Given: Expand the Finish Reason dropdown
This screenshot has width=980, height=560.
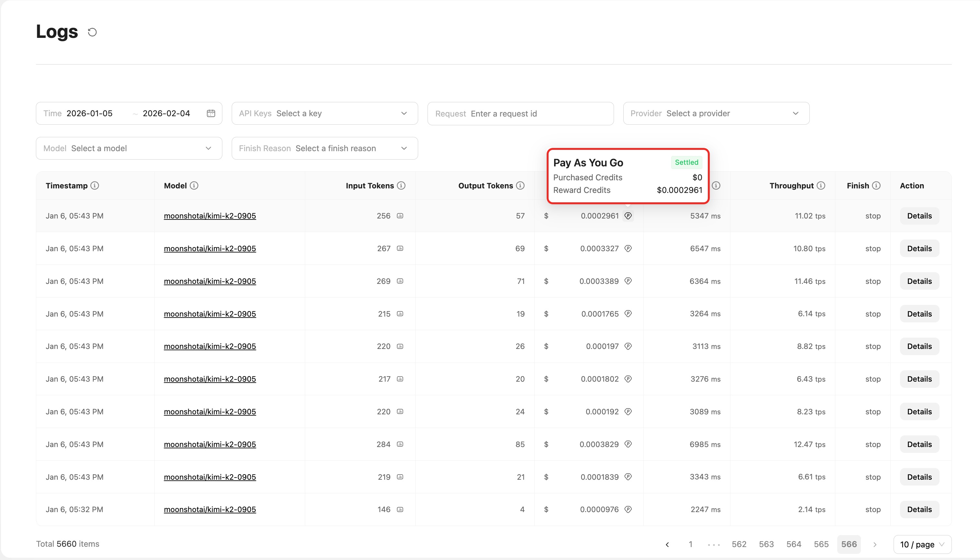Looking at the screenshot, I should pyautogui.click(x=325, y=149).
